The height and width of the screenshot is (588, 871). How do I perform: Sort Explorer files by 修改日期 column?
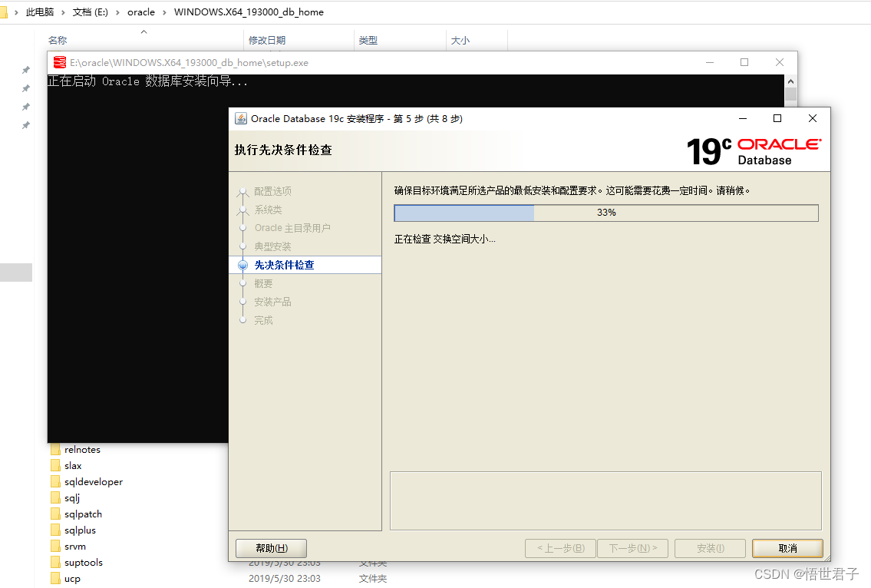266,40
